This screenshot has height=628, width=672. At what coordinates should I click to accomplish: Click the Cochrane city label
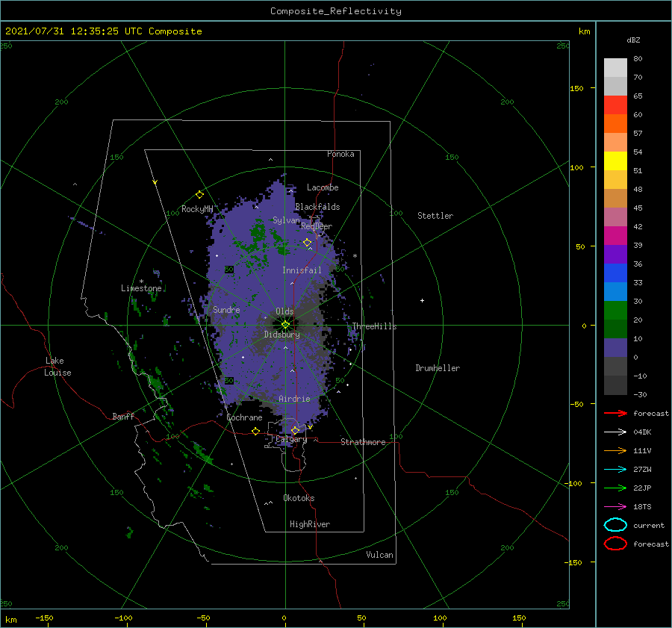point(244,417)
